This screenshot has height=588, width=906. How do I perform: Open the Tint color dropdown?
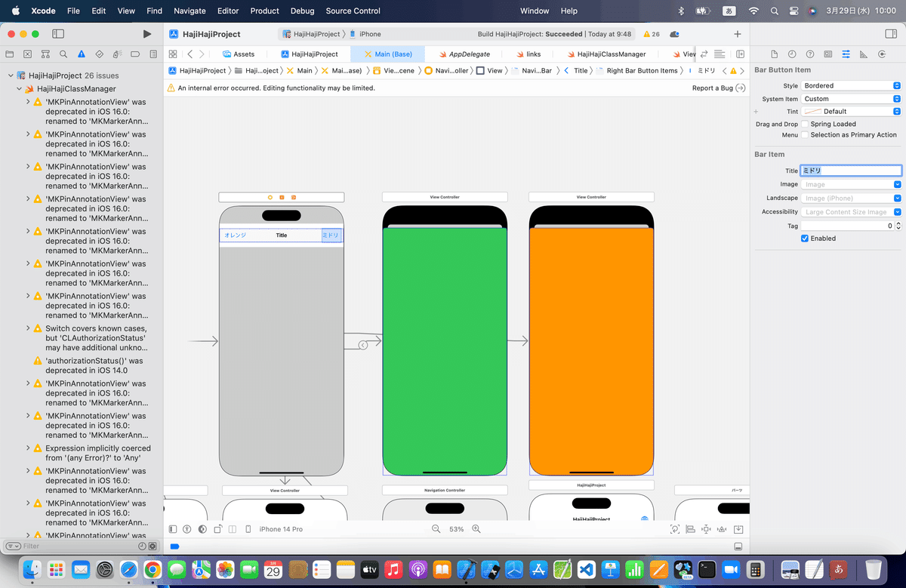click(852, 111)
